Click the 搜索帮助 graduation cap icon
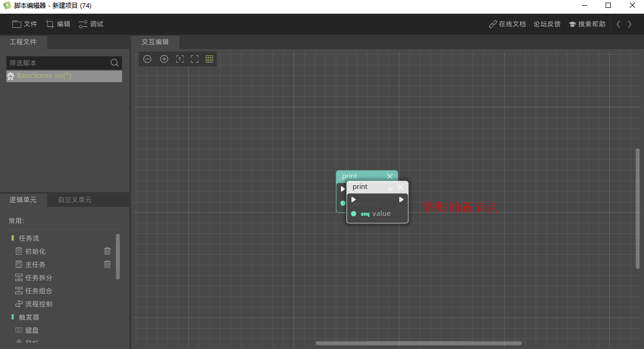Viewport: 644px width, 349px height. pos(572,24)
